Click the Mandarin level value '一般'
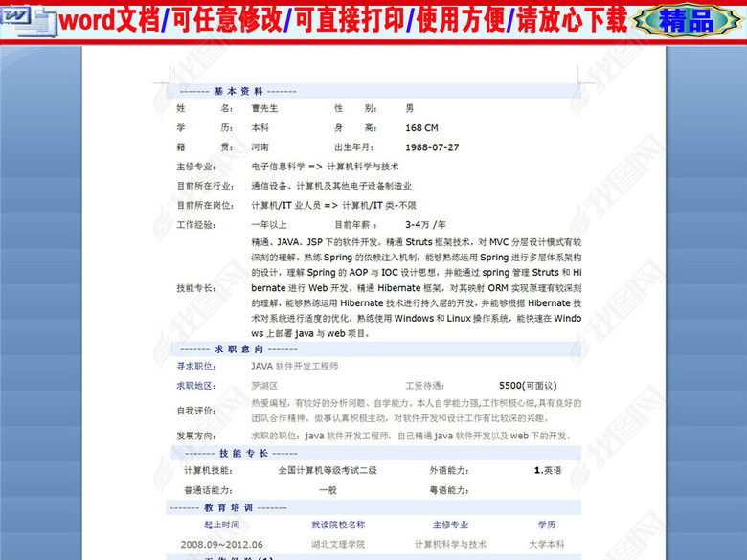747x560 pixels. coord(328,490)
